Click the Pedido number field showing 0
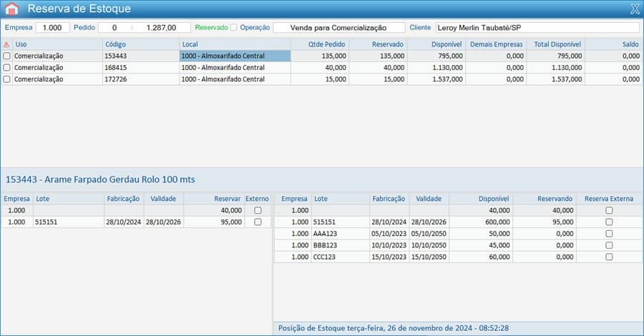 point(114,27)
